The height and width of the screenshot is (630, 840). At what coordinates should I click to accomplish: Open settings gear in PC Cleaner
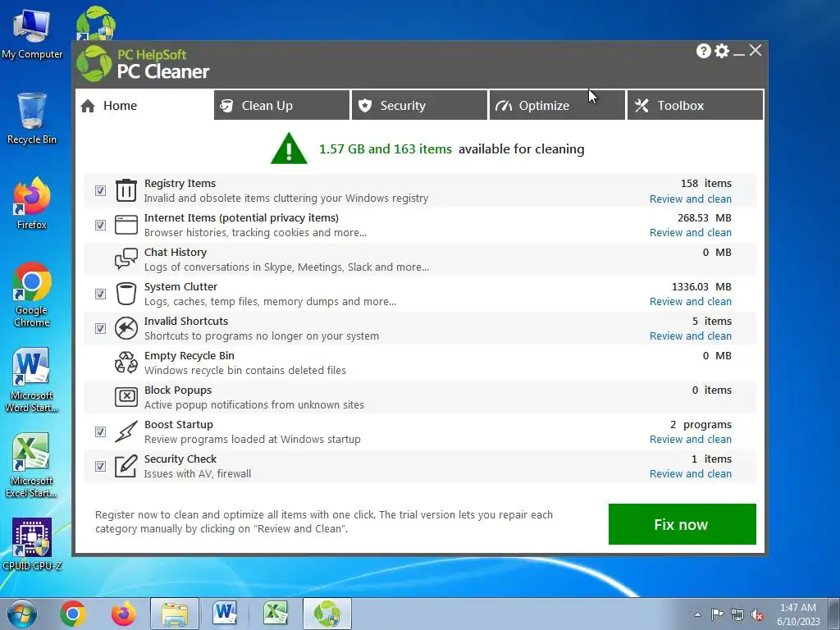pos(722,51)
